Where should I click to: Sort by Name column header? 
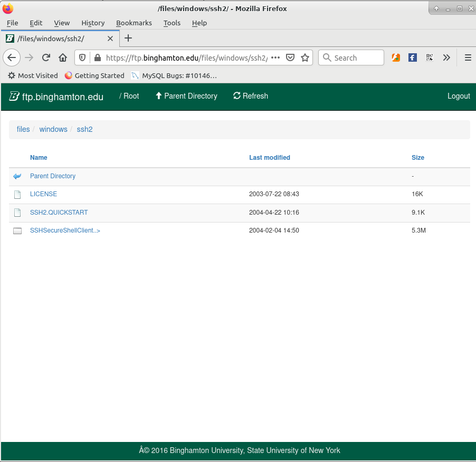(x=39, y=158)
